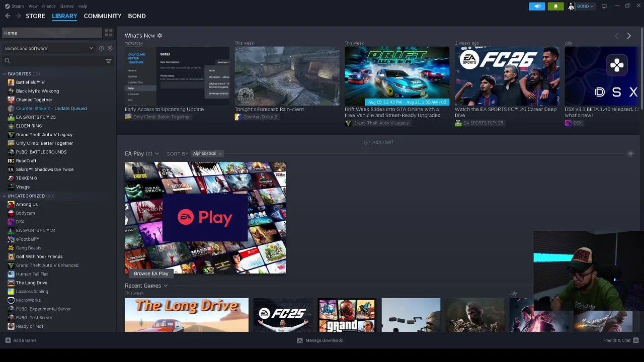This screenshot has height=362, width=644.
Task: Click Browse EA Play button
Action: pyautogui.click(x=151, y=274)
